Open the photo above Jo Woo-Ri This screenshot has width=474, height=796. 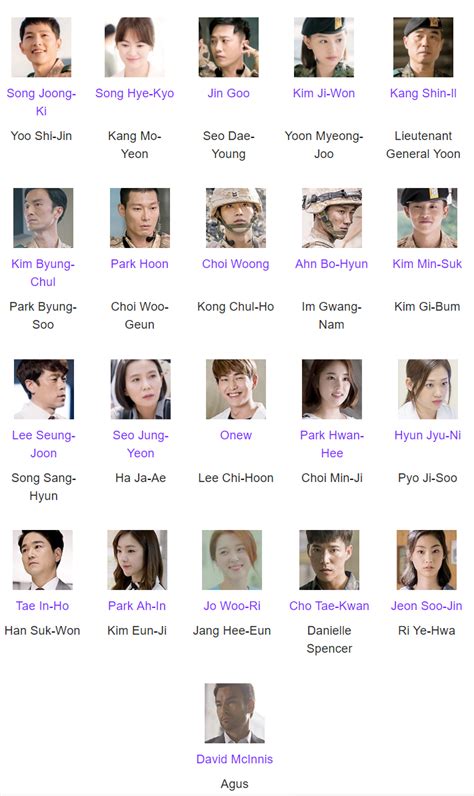tap(232, 560)
